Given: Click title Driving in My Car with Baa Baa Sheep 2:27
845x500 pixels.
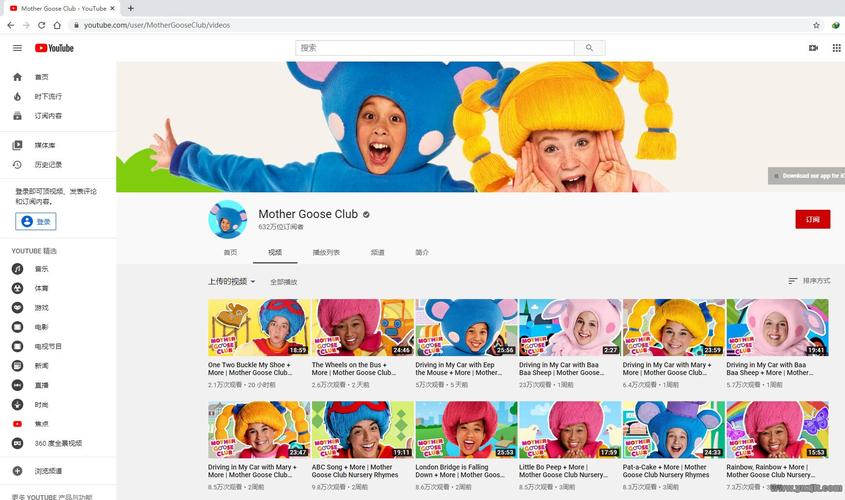Looking at the screenshot, I should click(x=562, y=369).
